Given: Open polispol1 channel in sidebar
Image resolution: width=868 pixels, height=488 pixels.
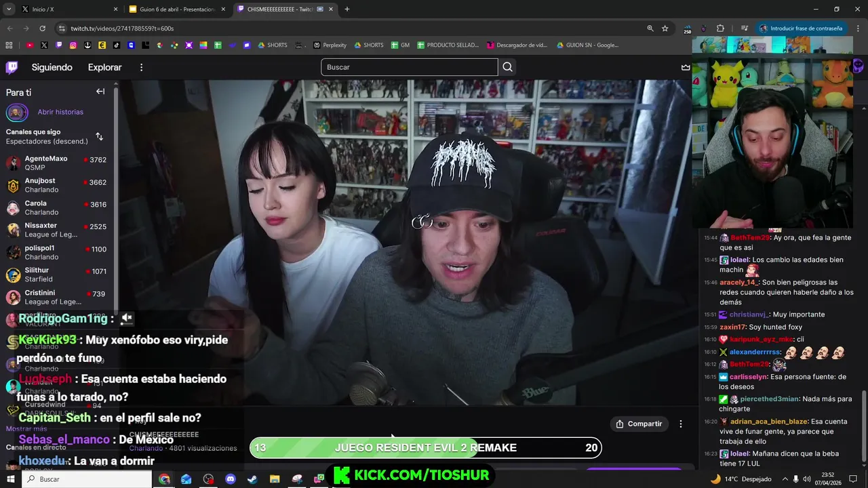Looking at the screenshot, I should (57, 253).
